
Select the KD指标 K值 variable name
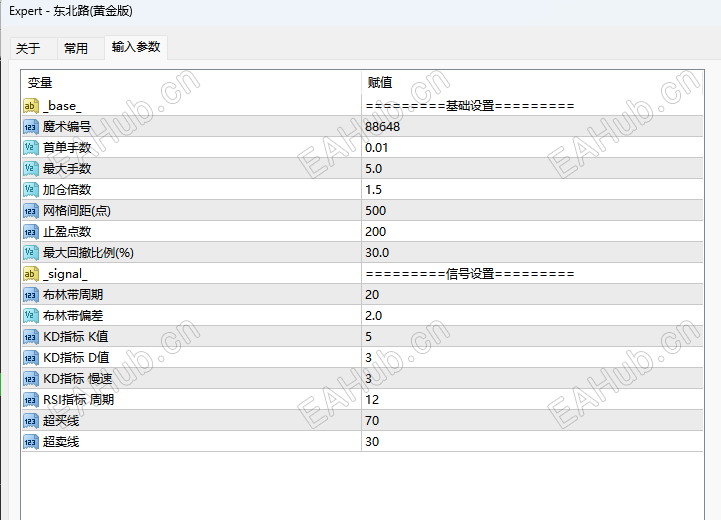[x=76, y=337]
